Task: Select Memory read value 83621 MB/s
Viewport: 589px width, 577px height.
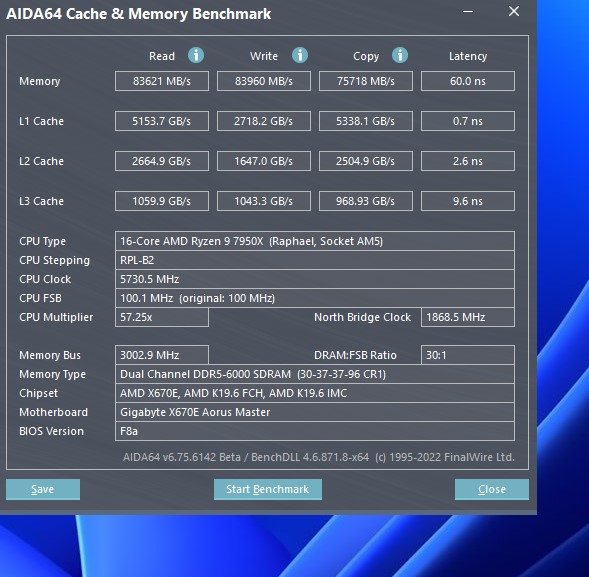Action: 162,81
